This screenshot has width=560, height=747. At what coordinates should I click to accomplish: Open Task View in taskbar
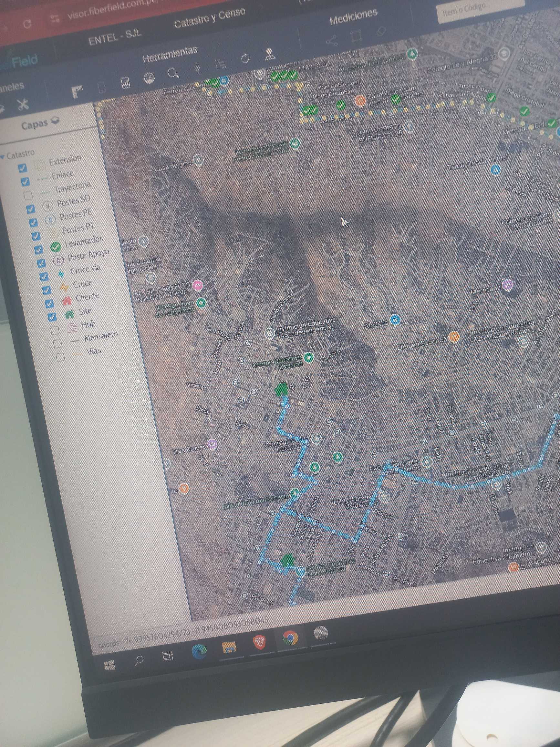coord(168,656)
